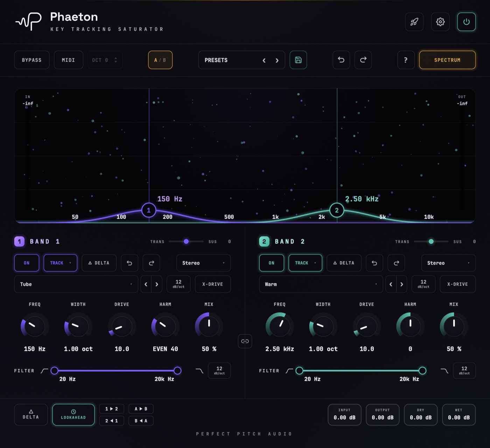Toggle the global DELTA button at the bottom

[31, 415]
